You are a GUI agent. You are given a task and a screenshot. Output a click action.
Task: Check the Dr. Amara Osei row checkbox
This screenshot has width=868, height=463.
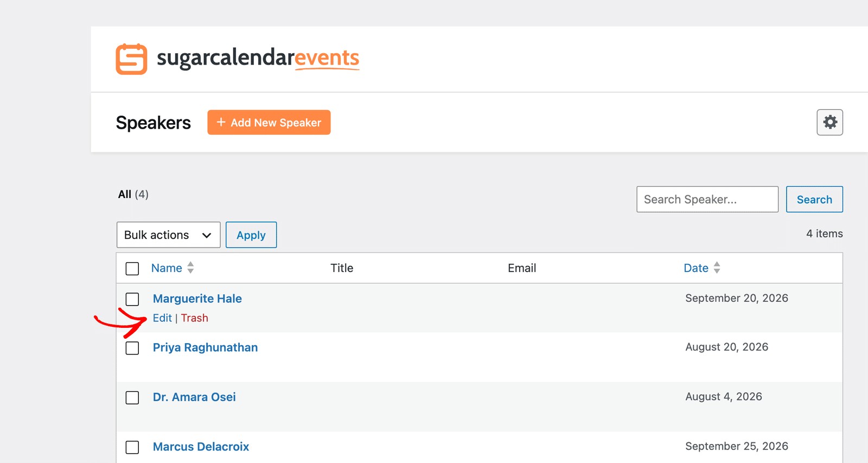[132, 397]
